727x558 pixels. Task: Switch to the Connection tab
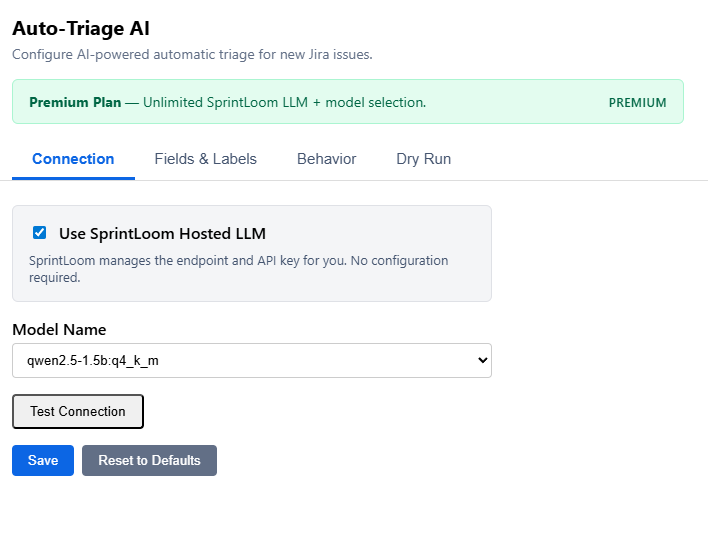click(x=73, y=159)
